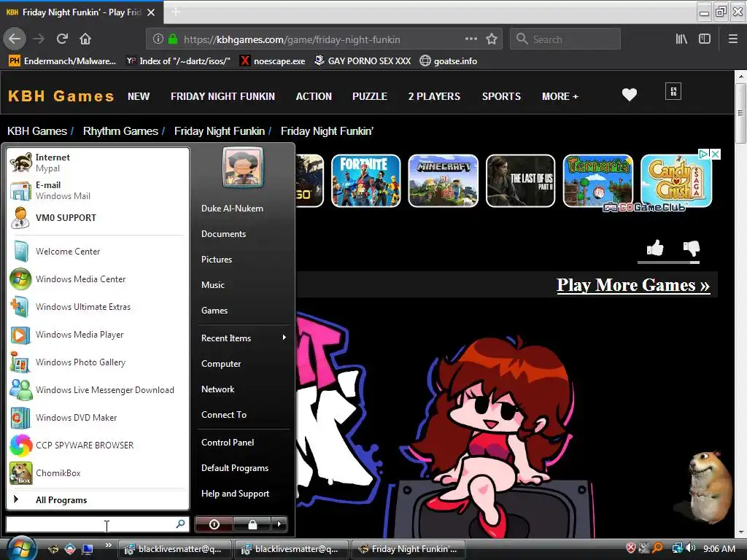Open the Fortnite game thumbnail

[366, 181]
